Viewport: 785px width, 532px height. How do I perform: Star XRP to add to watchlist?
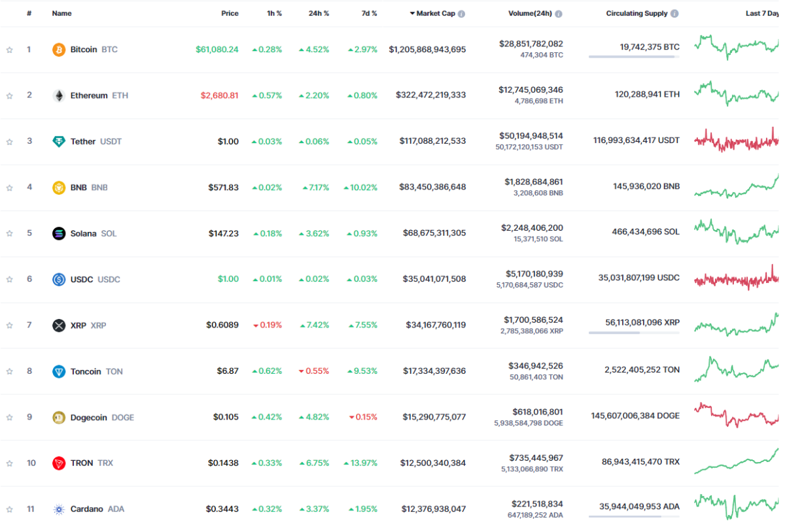point(9,325)
